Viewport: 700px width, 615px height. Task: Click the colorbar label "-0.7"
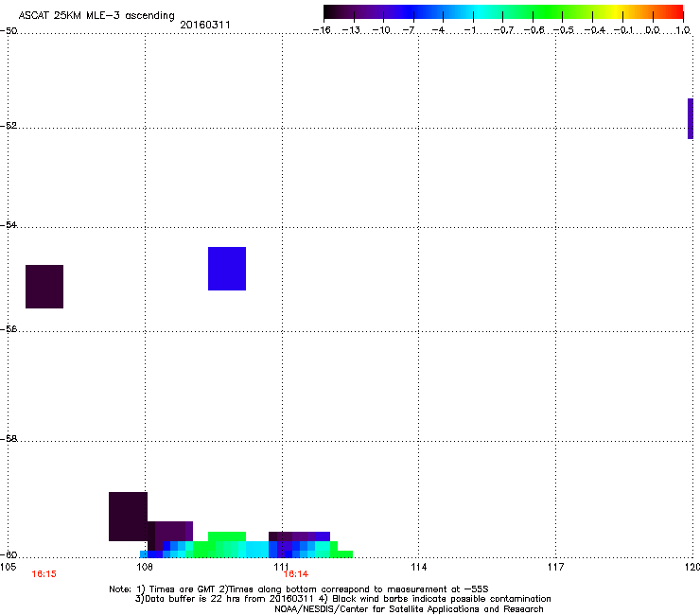click(503, 30)
